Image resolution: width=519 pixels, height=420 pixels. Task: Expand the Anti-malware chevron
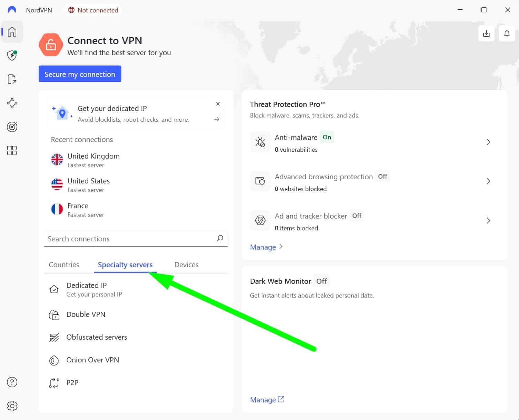pos(488,142)
